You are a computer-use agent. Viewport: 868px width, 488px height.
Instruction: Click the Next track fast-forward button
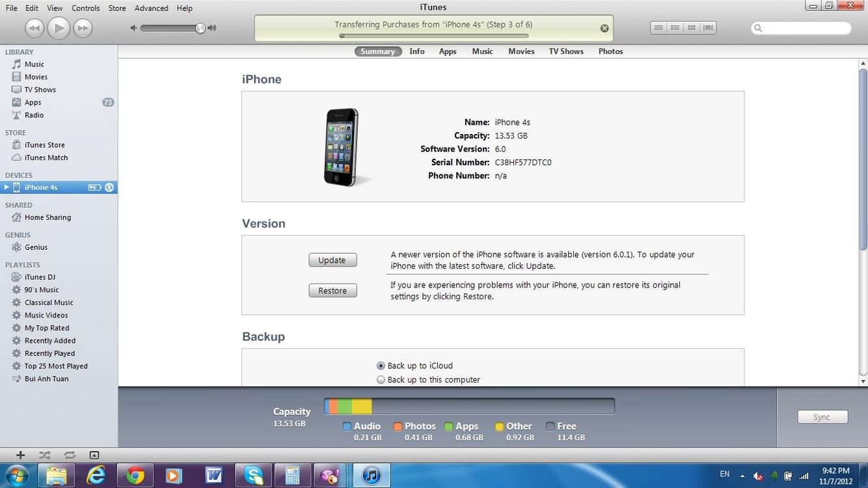point(83,28)
